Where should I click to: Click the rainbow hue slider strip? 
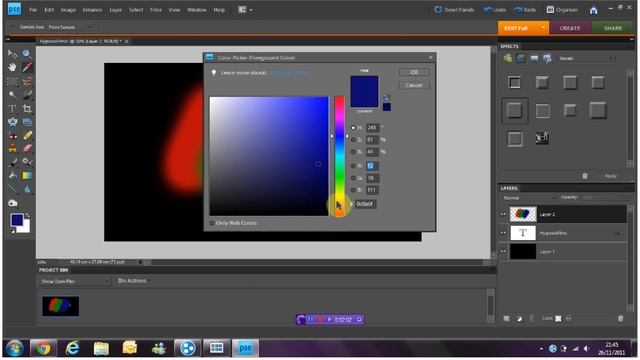(340, 156)
